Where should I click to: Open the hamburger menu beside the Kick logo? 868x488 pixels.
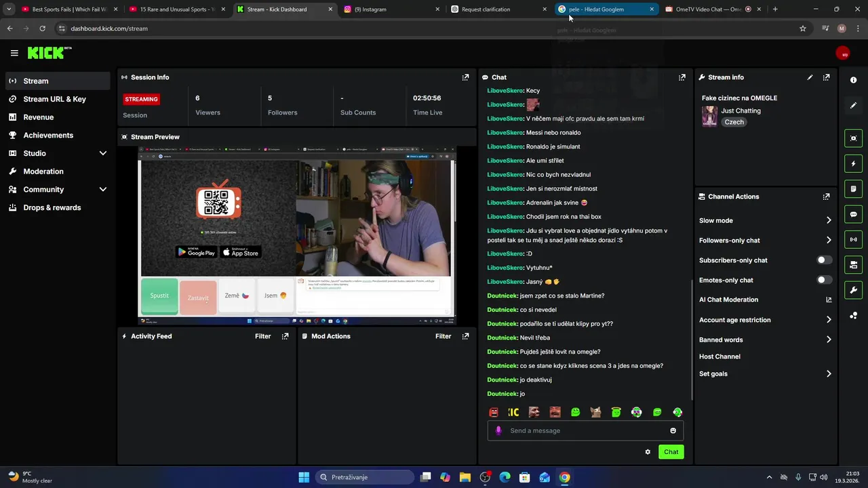(x=14, y=53)
